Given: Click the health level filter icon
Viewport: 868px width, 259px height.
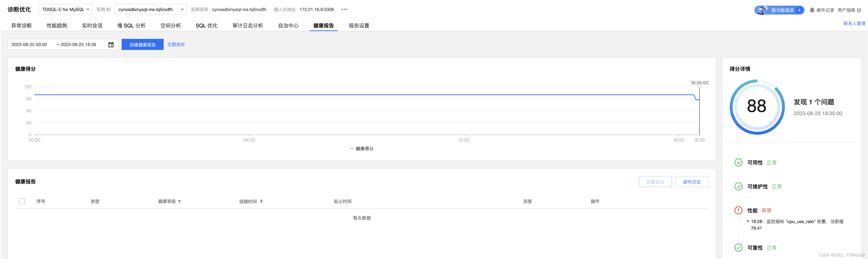Looking at the screenshot, I should (x=180, y=202).
